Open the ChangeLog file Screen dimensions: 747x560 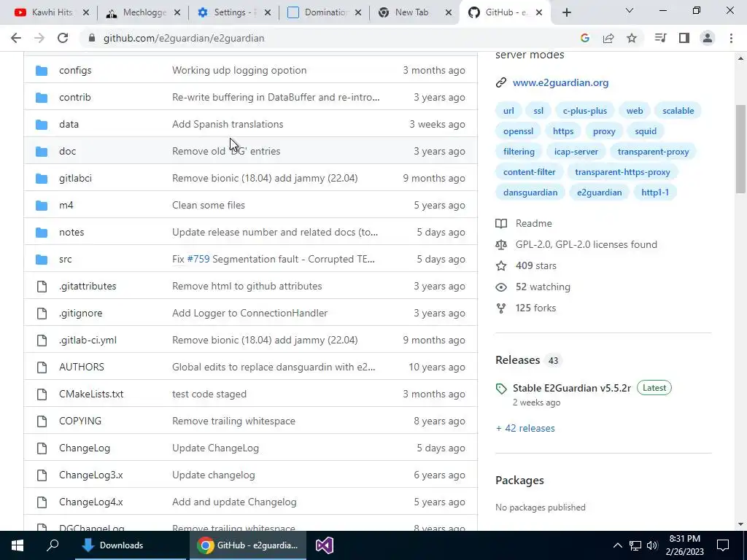pos(85,448)
